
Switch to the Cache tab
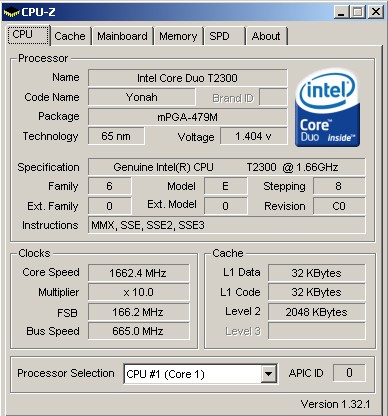(70, 36)
